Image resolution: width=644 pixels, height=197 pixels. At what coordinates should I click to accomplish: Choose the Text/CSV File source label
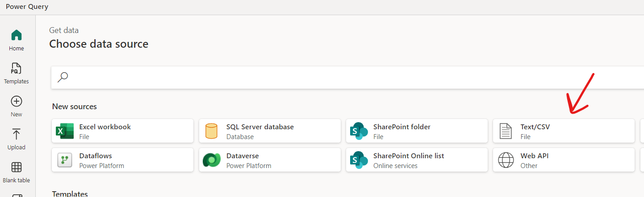click(535, 127)
